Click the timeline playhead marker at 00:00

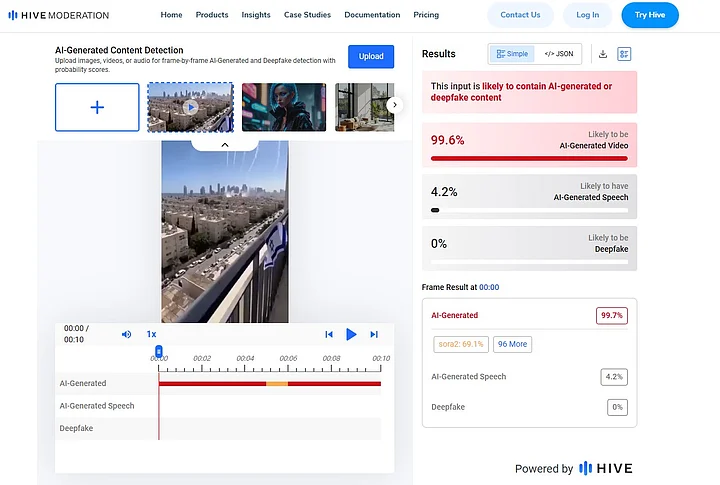click(159, 350)
